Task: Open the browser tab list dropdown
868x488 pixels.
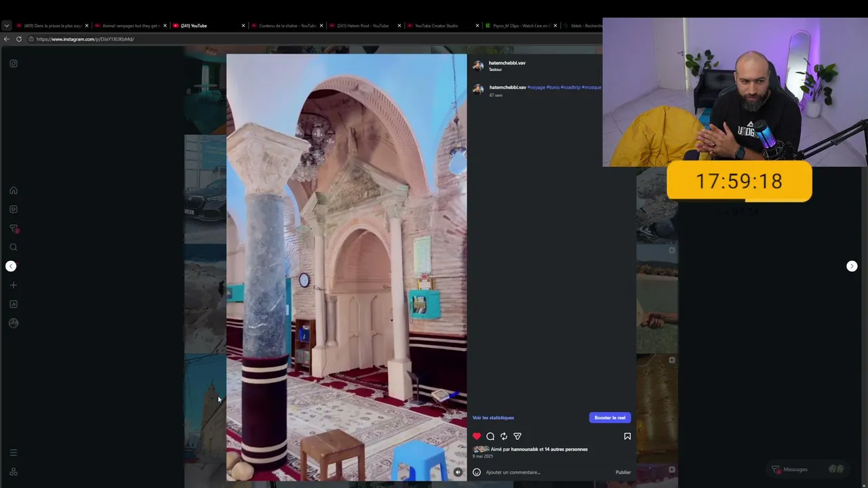Action: (x=7, y=26)
